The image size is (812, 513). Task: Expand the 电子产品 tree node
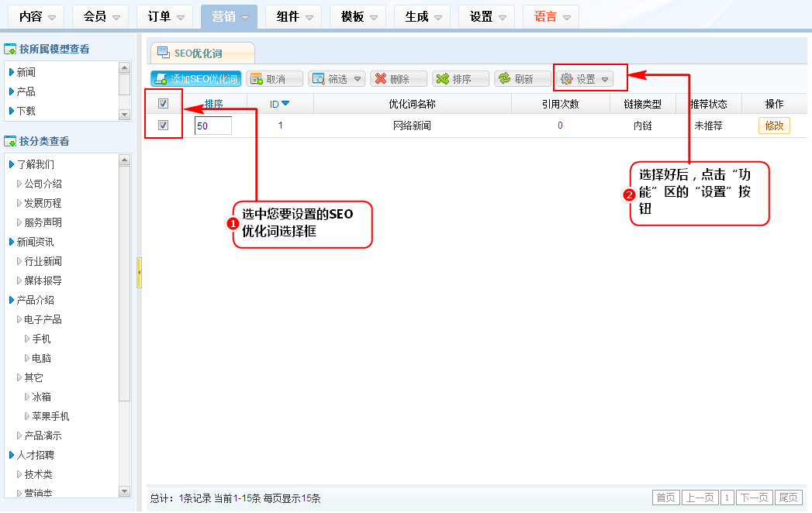point(19,319)
